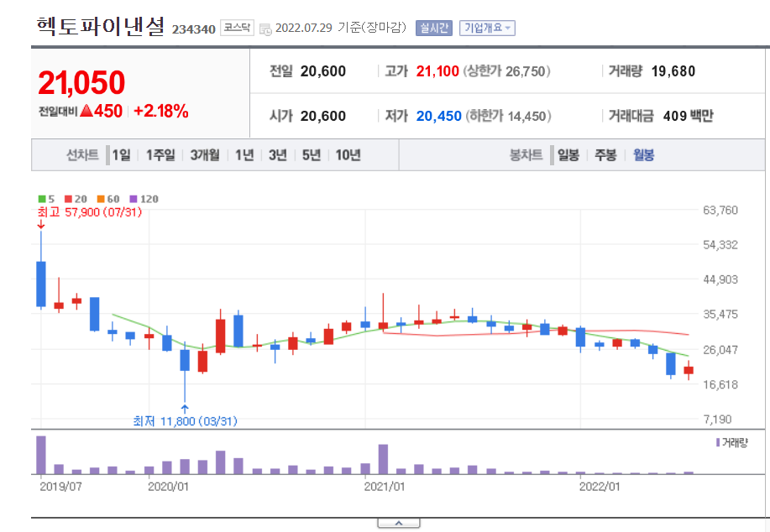Screen dimensions: 770x532
Task: Click the 저가 value 20,450
Action: (x=438, y=116)
